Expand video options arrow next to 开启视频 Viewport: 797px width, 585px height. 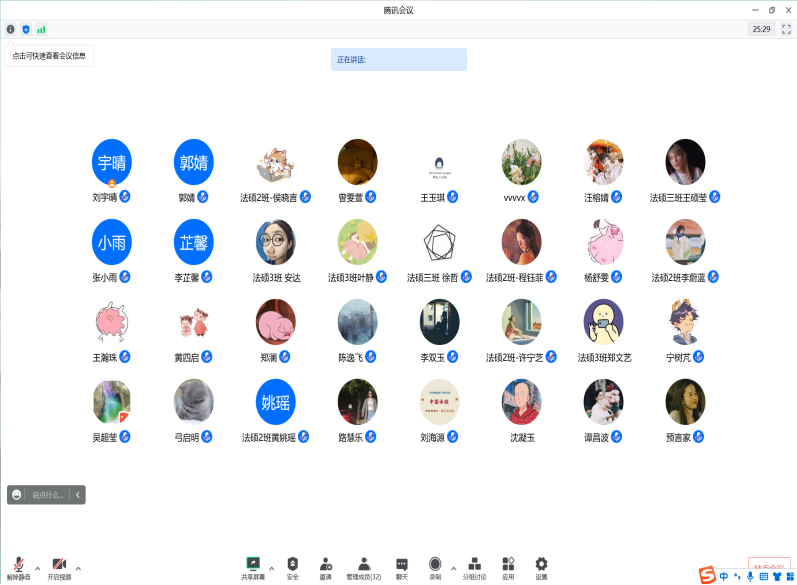click(x=78, y=568)
